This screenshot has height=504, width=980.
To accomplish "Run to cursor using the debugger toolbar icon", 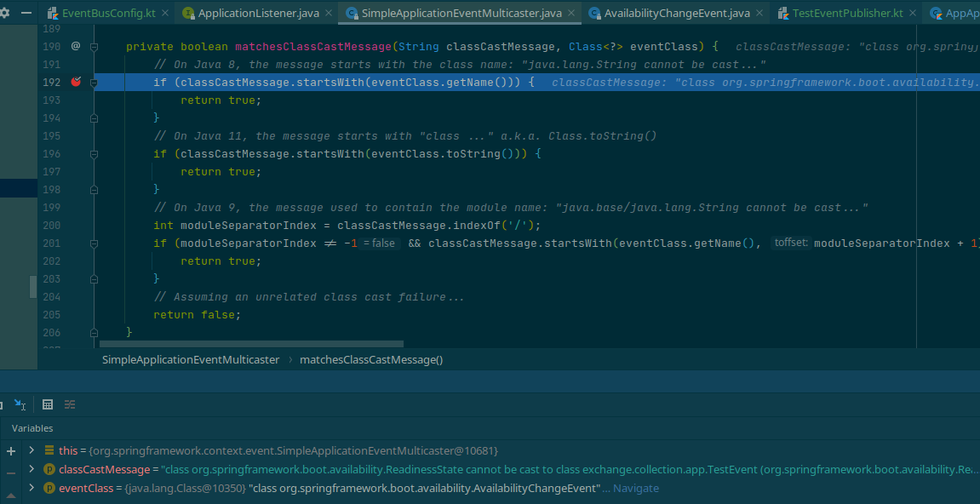I will [20, 404].
